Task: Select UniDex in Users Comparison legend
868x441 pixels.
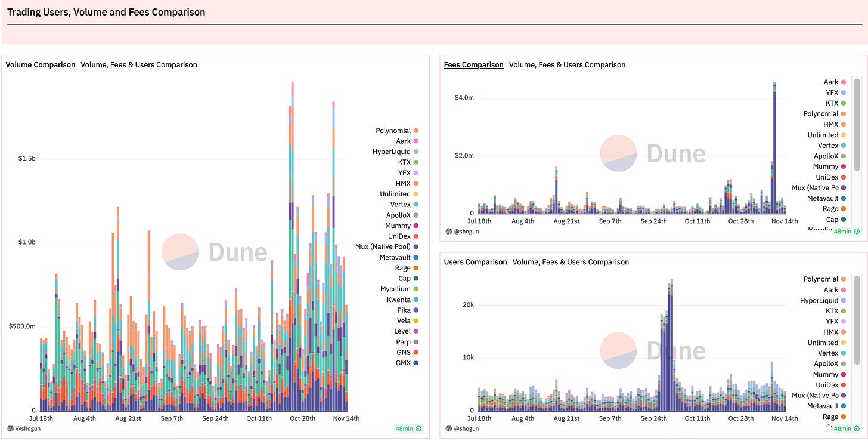Action: pyautogui.click(x=830, y=385)
